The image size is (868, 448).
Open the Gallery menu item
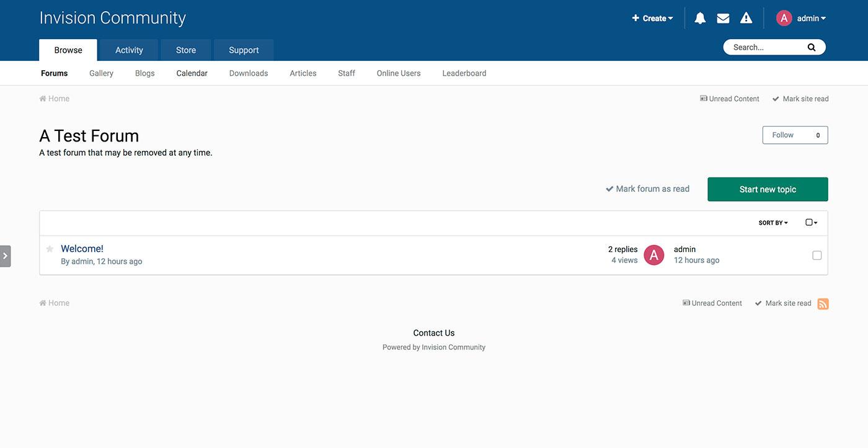(100, 73)
